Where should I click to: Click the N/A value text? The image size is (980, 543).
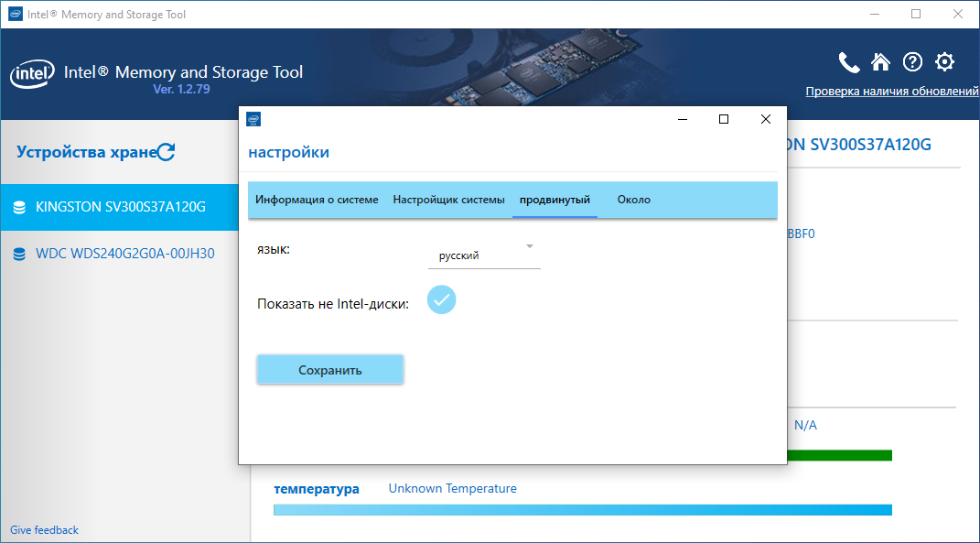(x=805, y=426)
